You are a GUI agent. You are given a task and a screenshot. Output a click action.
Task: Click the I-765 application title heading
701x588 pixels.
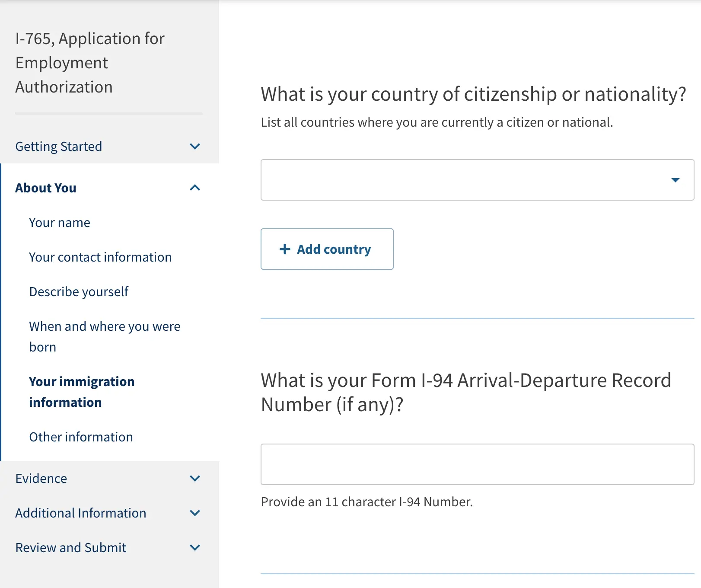[x=90, y=63]
